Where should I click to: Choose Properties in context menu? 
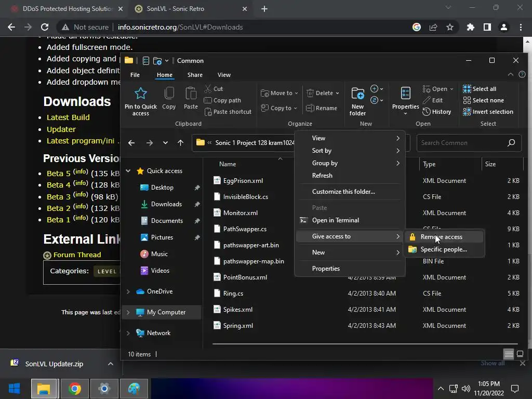[350, 269]
